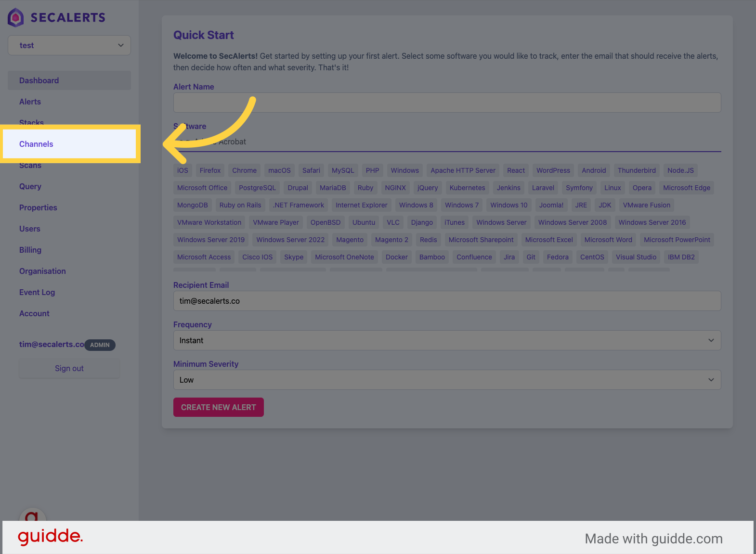756x554 pixels.
Task: Select the WordPress software tag
Action: (x=553, y=170)
